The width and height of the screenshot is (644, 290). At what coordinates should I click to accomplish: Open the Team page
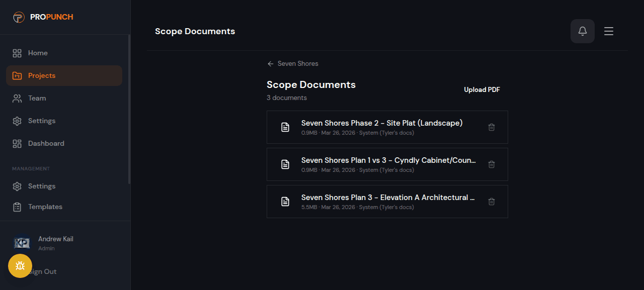point(64,98)
